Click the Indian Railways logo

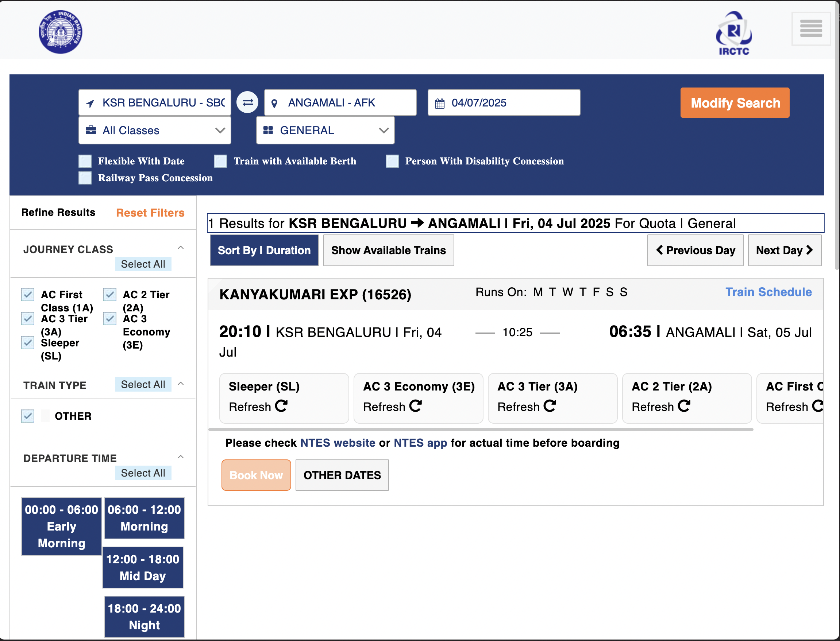click(x=60, y=32)
